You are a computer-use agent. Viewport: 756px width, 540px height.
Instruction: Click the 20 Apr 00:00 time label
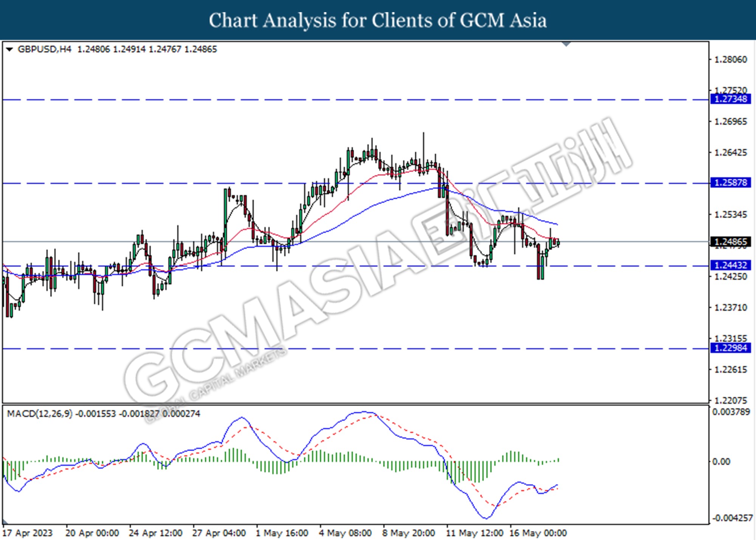[93, 533]
